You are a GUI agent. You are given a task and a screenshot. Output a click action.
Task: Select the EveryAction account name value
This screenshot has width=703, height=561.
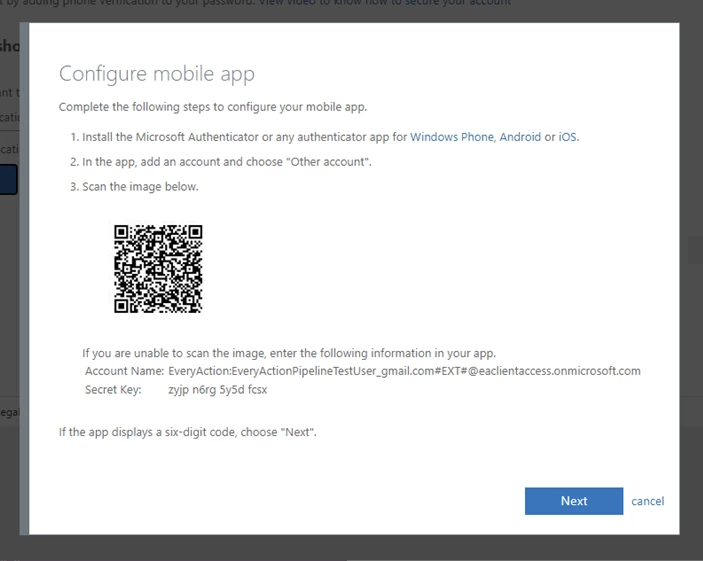click(x=404, y=371)
